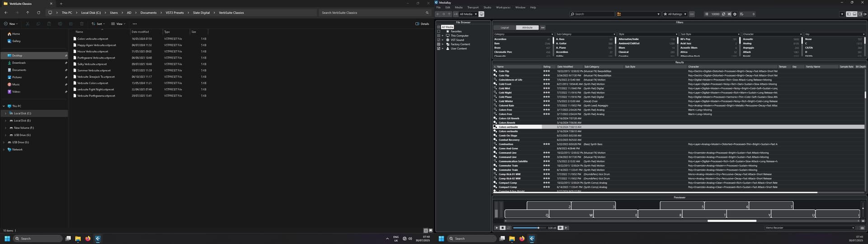The width and height of the screenshot is (868, 244).
Task: Switch to the Logical filter tab
Action: coord(505,28)
